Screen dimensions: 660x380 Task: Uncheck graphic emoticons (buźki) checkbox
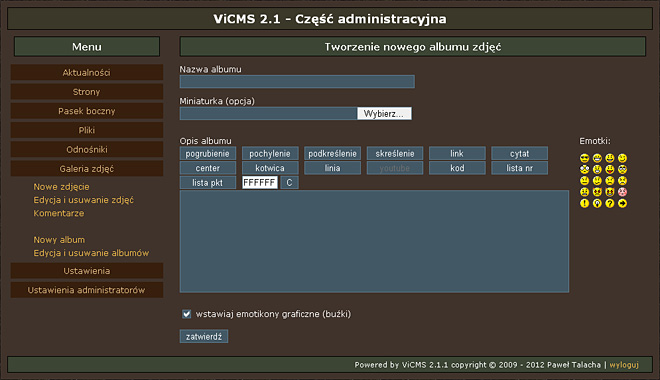coord(186,314)
